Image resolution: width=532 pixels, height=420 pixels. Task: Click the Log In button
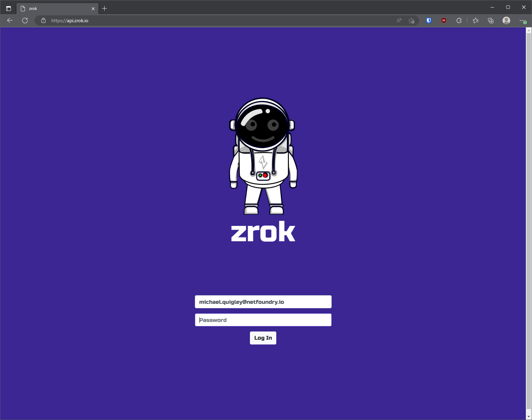[x=263, y=338]
